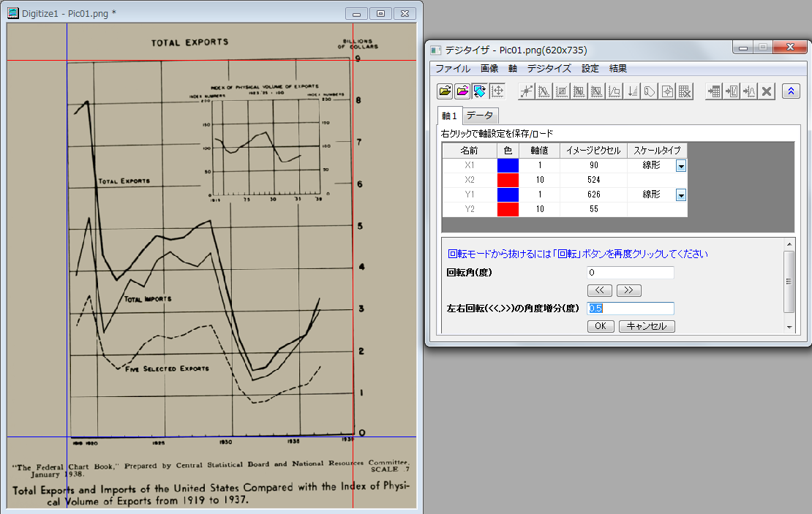Viewport: 812px width, 514px height.
Task: Click the down-arrow with bars sort icon
Action: pyautogui.click(x=633, y=91)
